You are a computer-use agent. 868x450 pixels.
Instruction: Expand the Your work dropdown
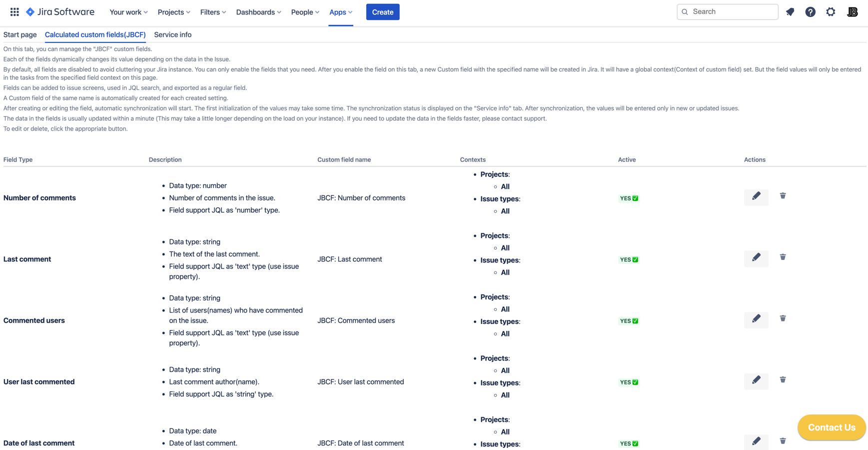128,12
